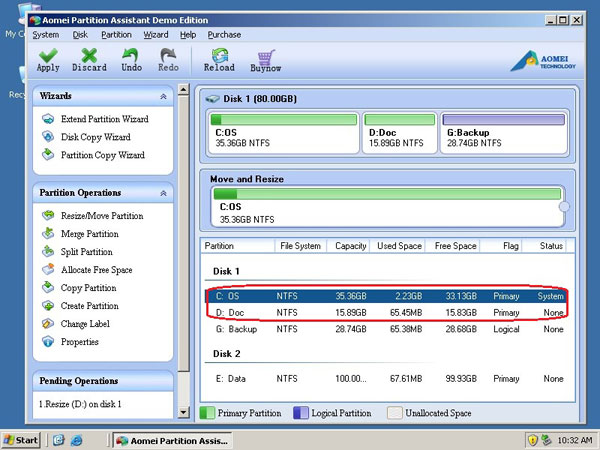This screenshot has height=450, width=600.
Task: Click the Capacity column header
Action: (347, 246)
